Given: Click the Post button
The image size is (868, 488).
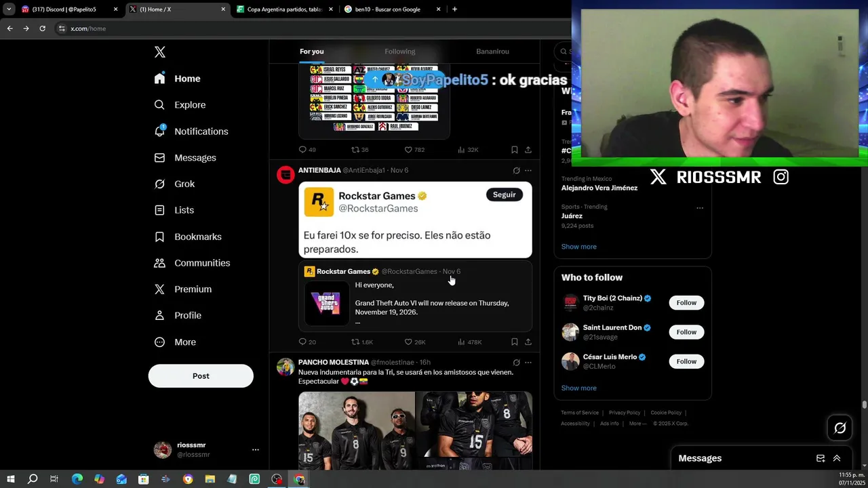Looking at the screenshot, I should pyautogui.click(x=201, y=376).
